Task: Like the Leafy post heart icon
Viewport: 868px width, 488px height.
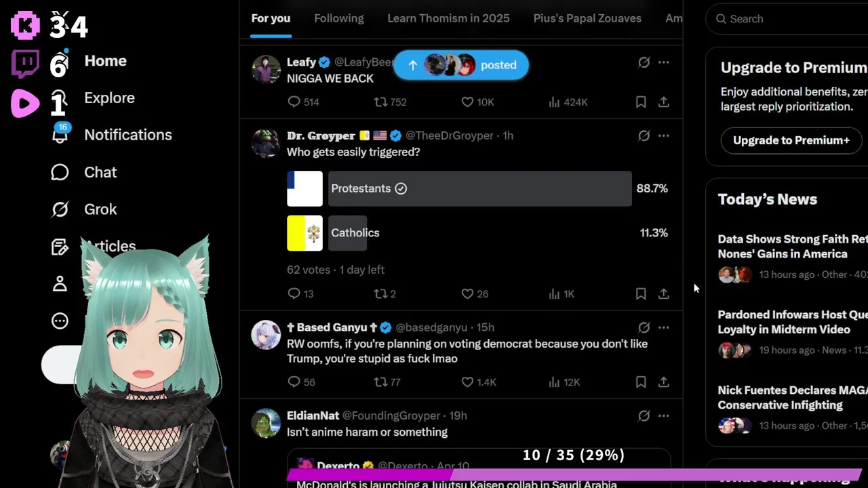Action: [467, 102]
